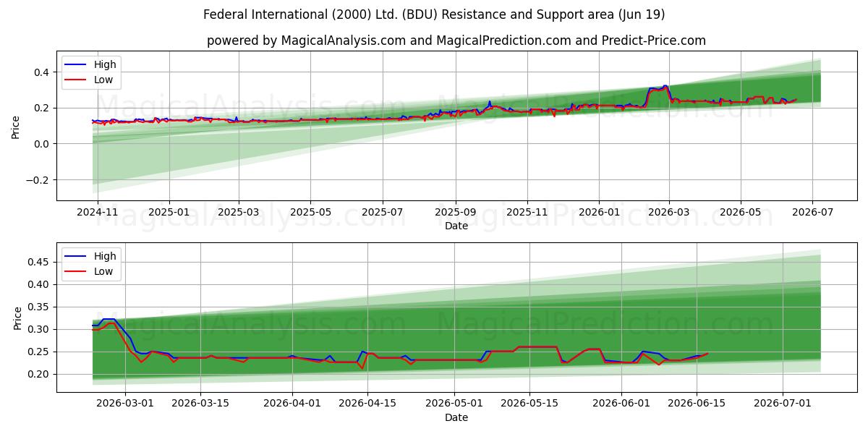Click the flat 0.26 plateau in mid-May on bottom chart
This screenshot has width=868, height=434.
[x=537, y=346]
